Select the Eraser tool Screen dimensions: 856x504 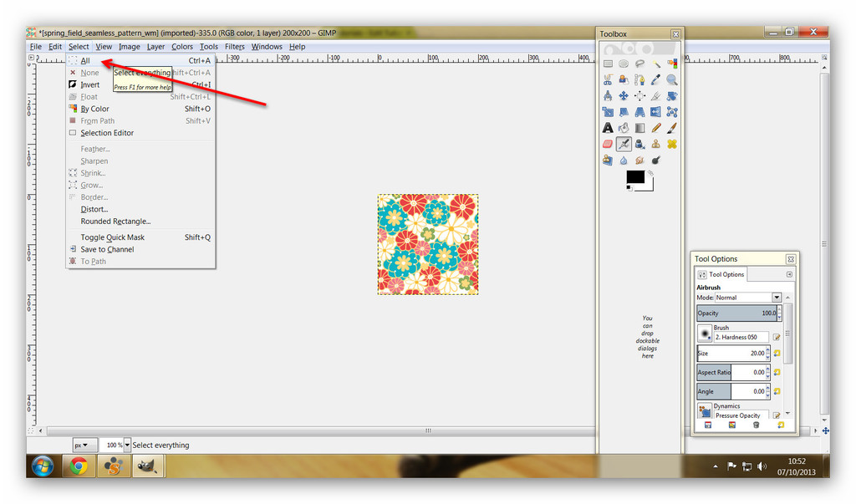(608, 144)
